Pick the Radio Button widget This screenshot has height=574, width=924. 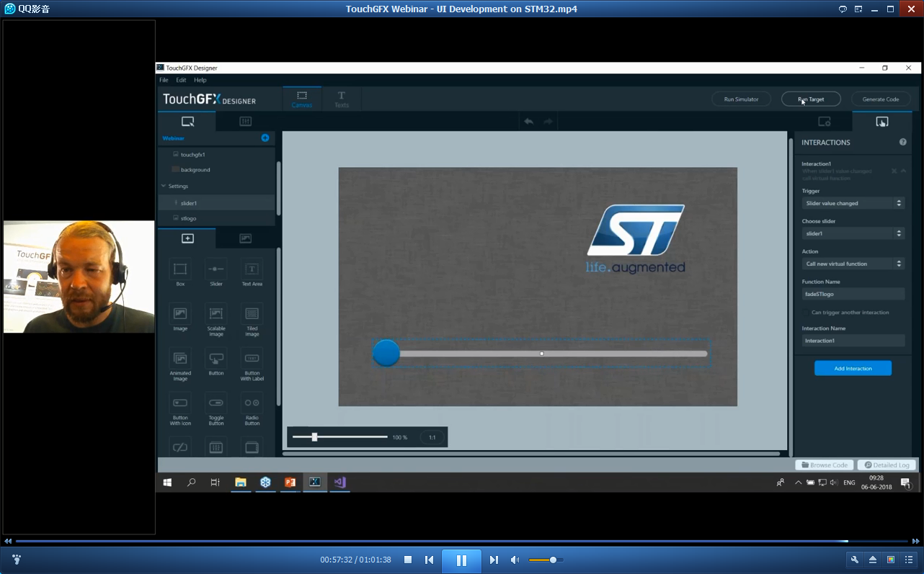click(252, 409)
